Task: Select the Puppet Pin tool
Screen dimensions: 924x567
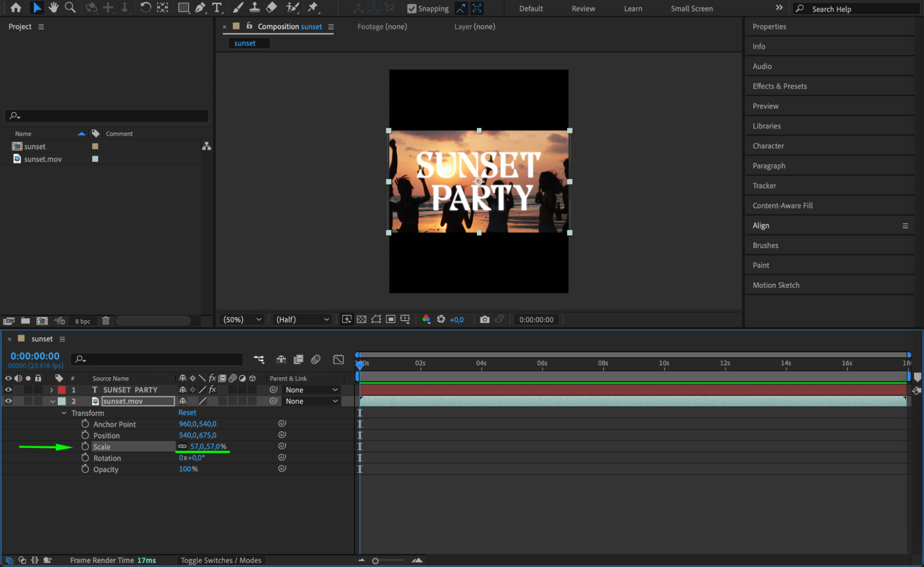Action: (x=313, y=7)
